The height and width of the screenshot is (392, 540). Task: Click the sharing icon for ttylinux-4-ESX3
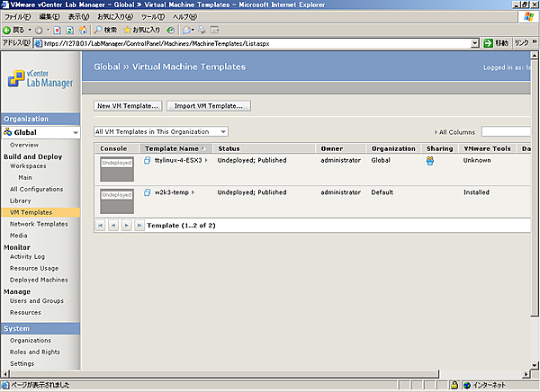tap(431, 161)
